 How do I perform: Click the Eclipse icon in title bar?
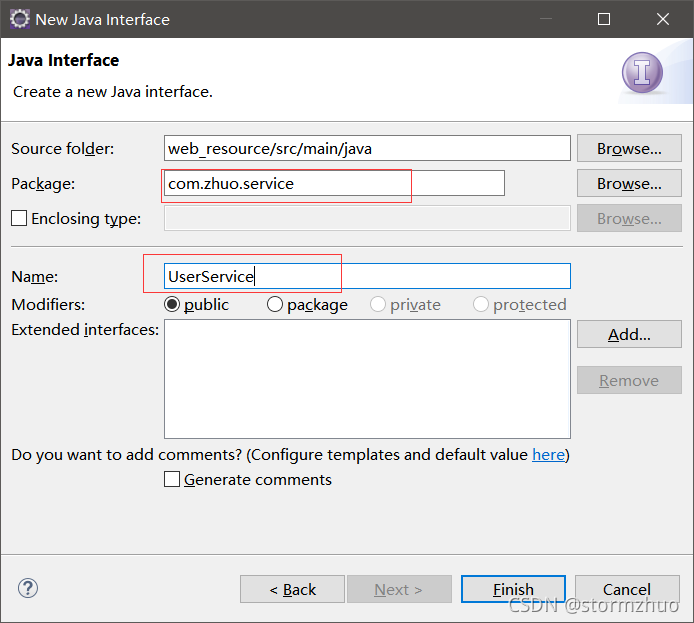tap(19, 19)
